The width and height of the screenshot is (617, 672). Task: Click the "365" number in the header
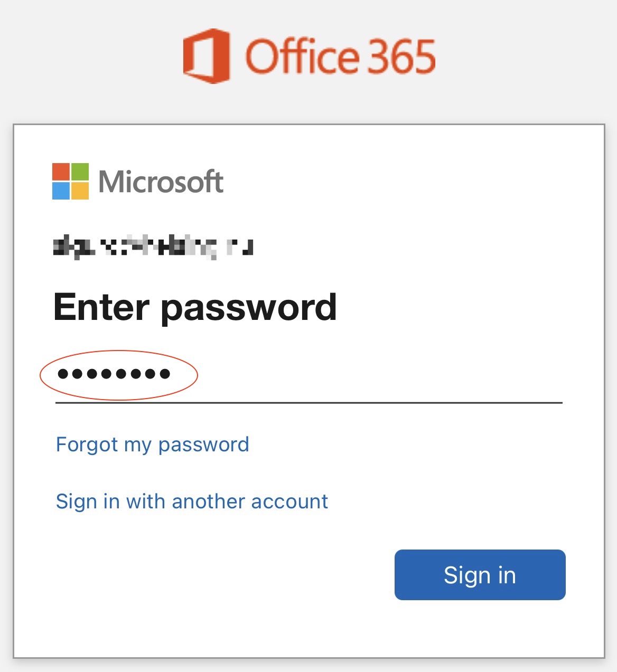pyautogui.click(x=401, y=56)
